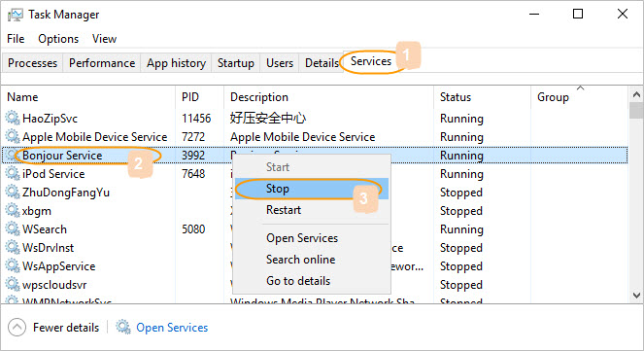Choose Open Services in the context menu

coord(312,238)
